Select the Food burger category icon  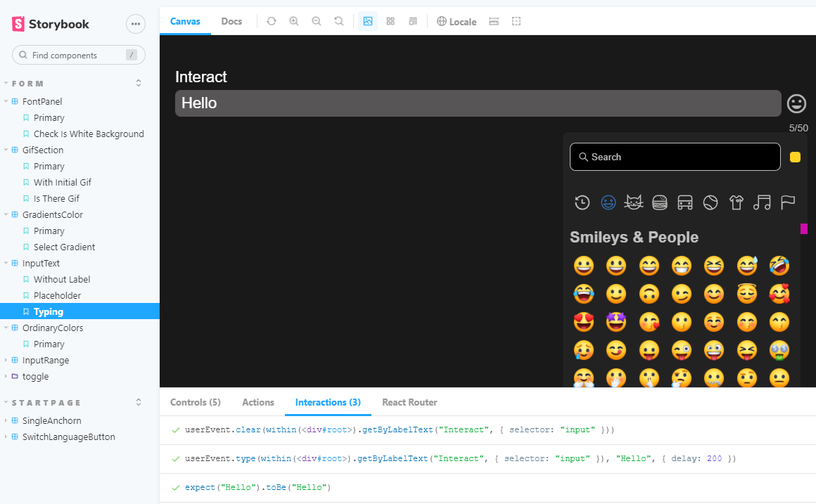(659, 202)
